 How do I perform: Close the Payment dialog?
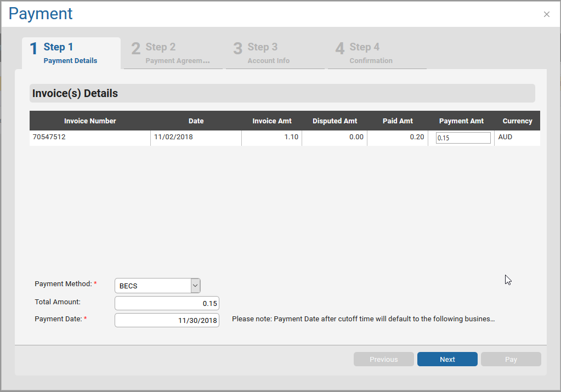tap(546, 14)
